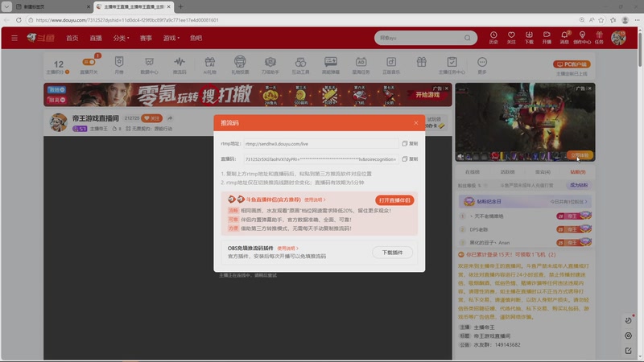Open 创作中心 icon
Viewport: 644px width, 362px height.
point(582,38)
